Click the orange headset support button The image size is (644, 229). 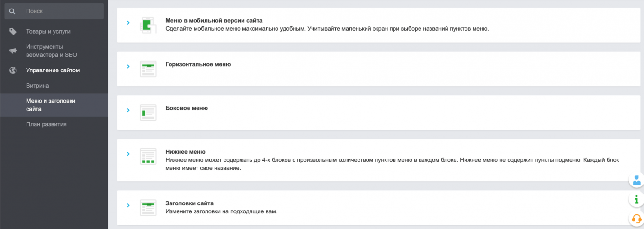636,219
